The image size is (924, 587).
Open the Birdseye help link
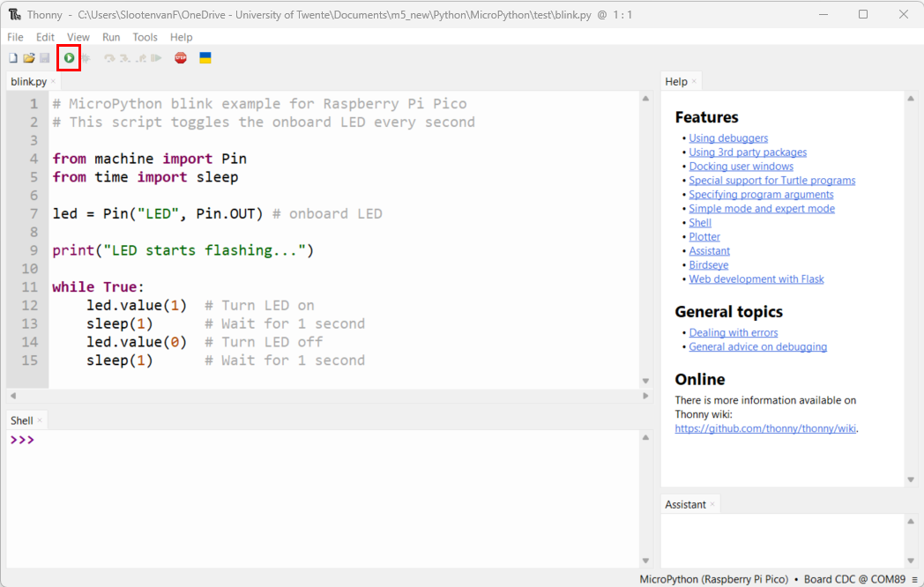coord(709,265)
